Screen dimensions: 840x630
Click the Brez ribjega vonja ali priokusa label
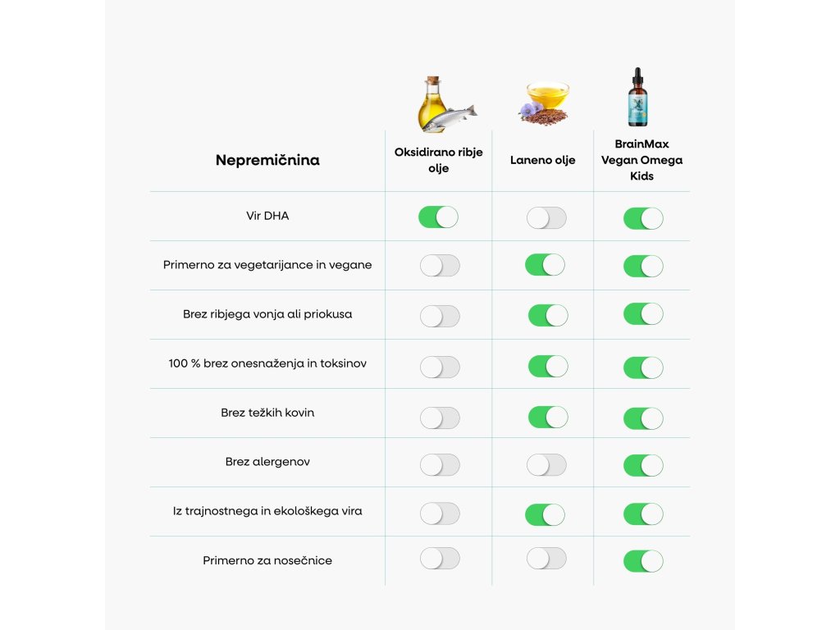click(x=267, y=314)
